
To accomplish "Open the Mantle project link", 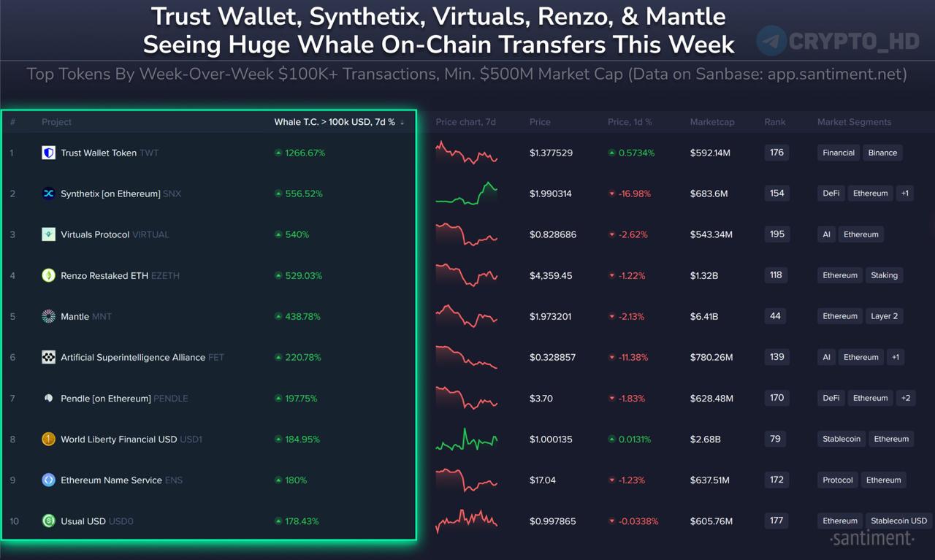I will click(x=75, y=316).
